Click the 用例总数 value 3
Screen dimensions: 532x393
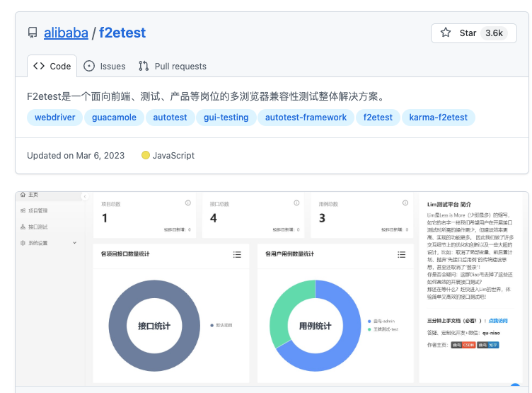322,218
